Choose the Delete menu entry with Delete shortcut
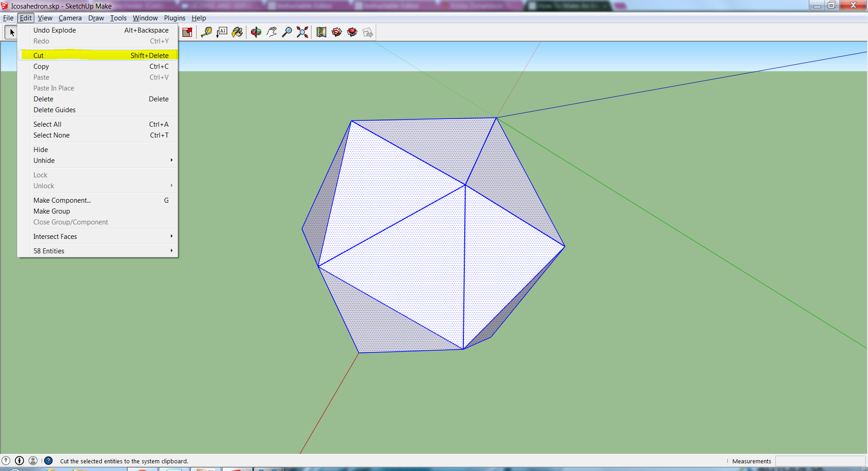This screenshot has width=868, height=471. point(98,99)
